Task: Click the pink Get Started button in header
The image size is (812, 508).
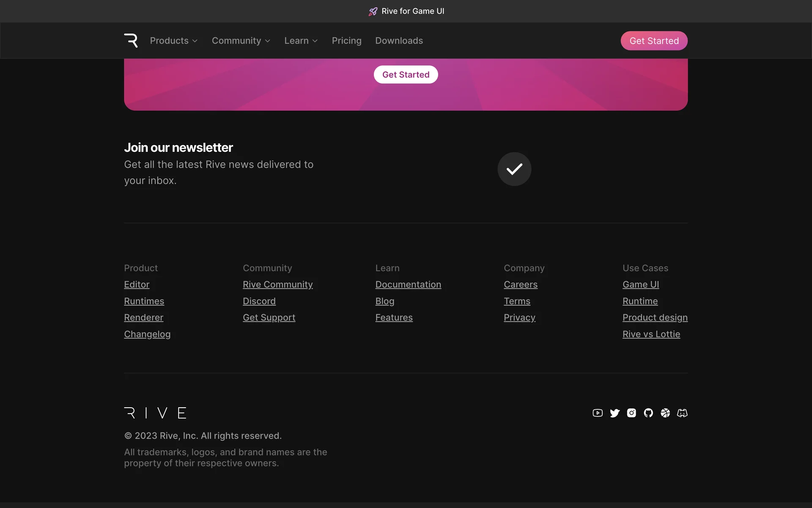Action: click(654, 41)
